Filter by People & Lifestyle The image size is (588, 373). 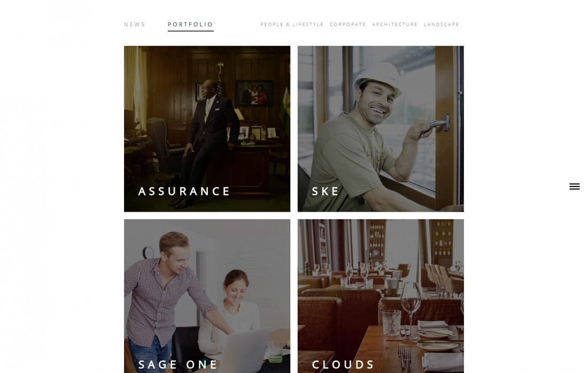click(x=292, y=25)
